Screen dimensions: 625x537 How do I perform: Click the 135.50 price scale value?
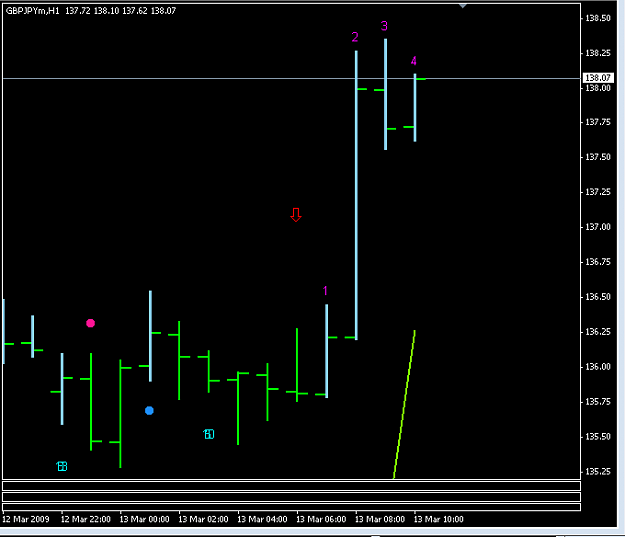597,437
